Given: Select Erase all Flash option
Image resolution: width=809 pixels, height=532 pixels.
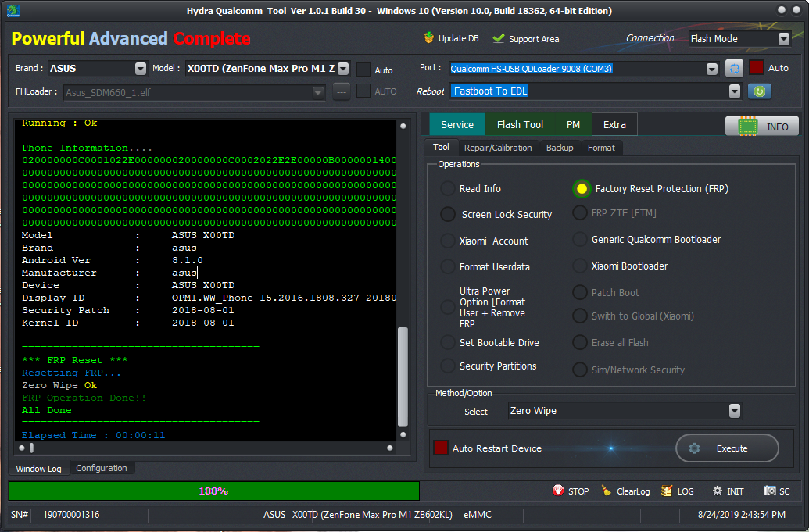Looking at the screenshot, I should tap(580, 342).
